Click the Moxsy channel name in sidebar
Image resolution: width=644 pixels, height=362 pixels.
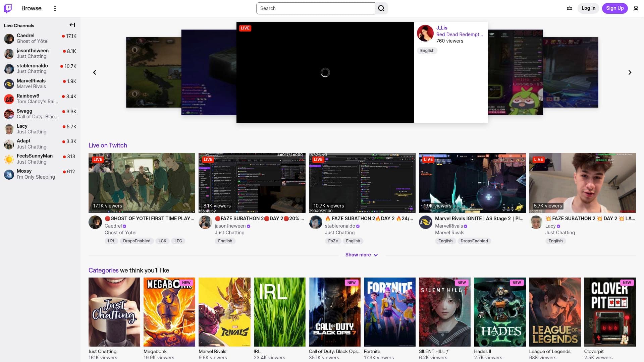[x=24, y=171]
